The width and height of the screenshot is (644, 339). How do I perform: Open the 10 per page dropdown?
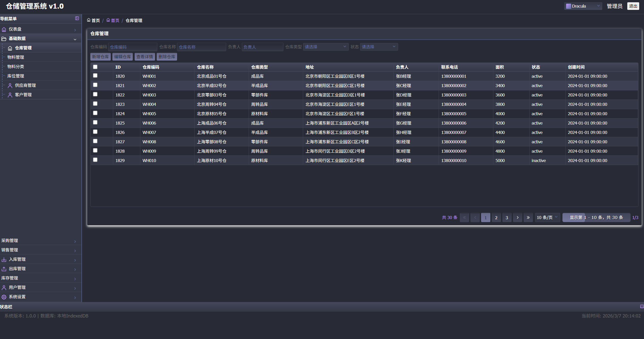(x=547, y=217)
